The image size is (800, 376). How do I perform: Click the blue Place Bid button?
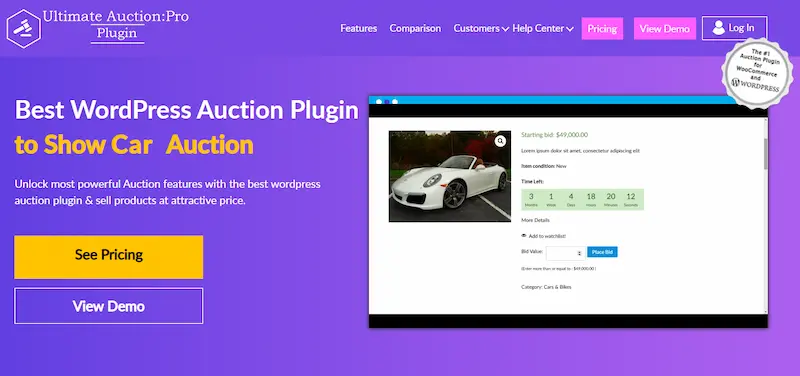click(x=602, y=252)
